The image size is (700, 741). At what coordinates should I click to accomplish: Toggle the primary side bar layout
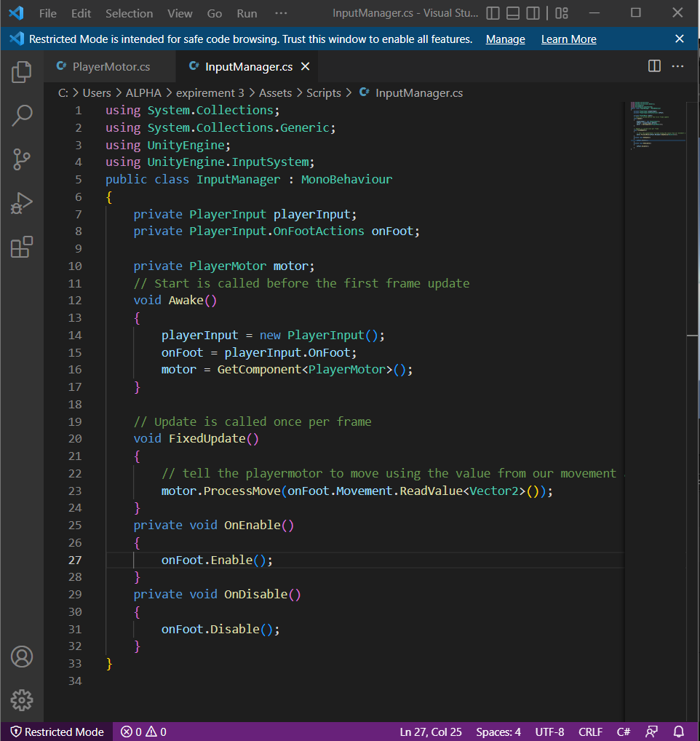(x=493, y=13)
